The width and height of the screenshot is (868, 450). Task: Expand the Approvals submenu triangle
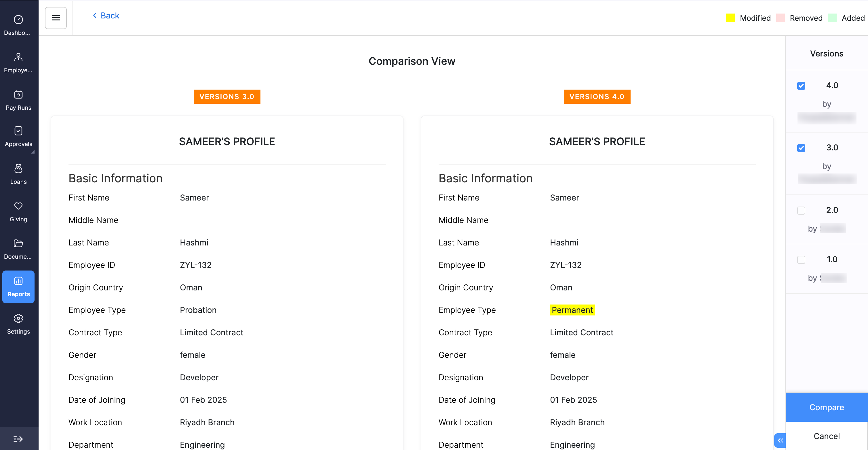click(x=33, y=152)
